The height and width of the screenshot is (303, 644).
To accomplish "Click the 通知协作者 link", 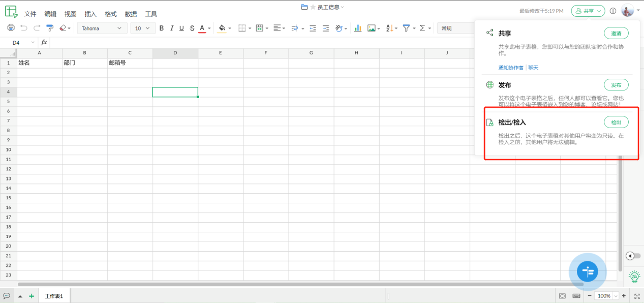I will point(511,68).
